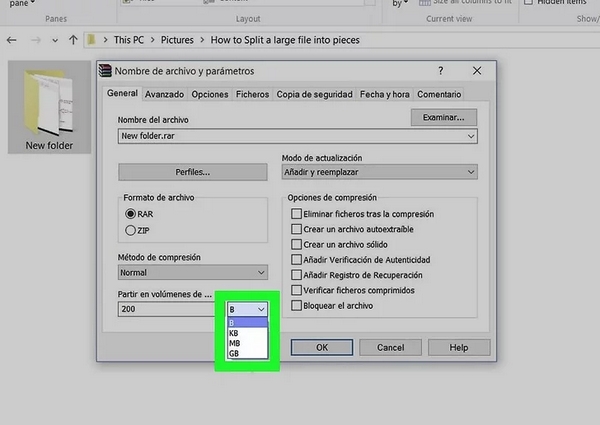Expand the Modo de actualización dropdown
600x425 pixels.
click(x=380, y=172)
